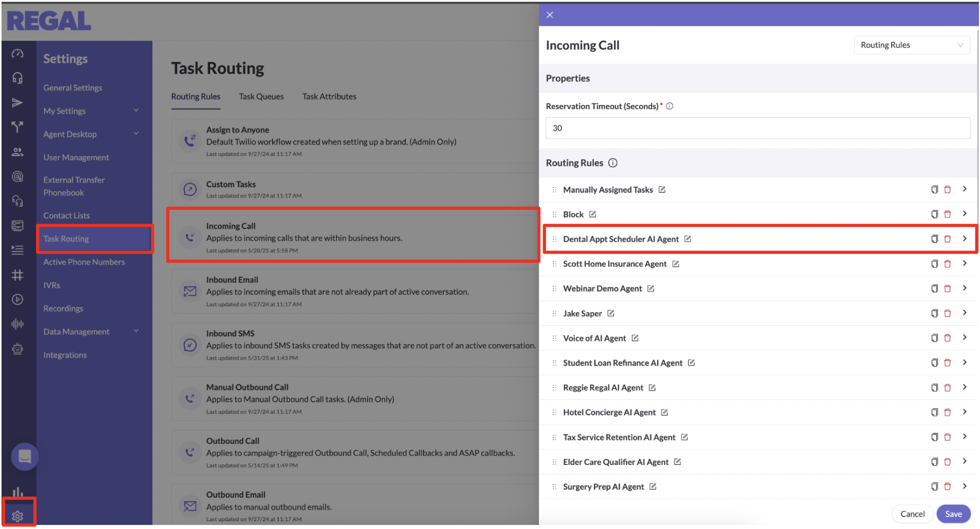The width and height of the screenshot is (980, 529).
Task: Edit the Scott Home Insurance Agent name
Action: pyautogui.click(x=676, y=264)
